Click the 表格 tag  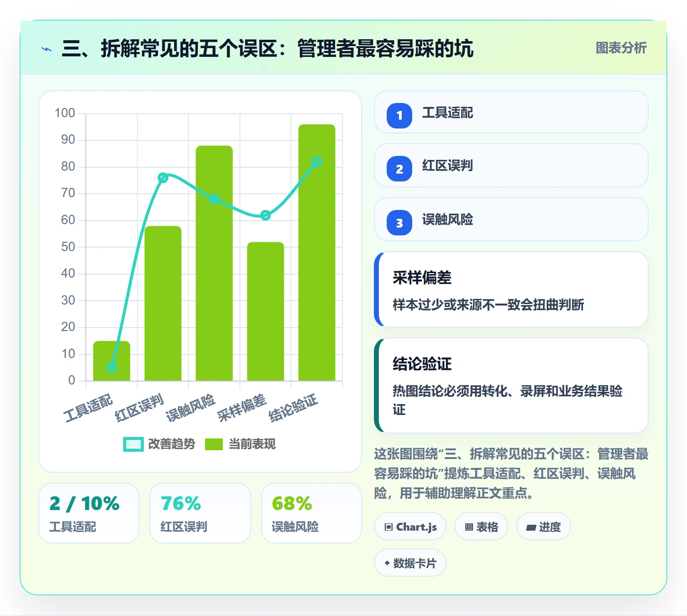[481, 527]
